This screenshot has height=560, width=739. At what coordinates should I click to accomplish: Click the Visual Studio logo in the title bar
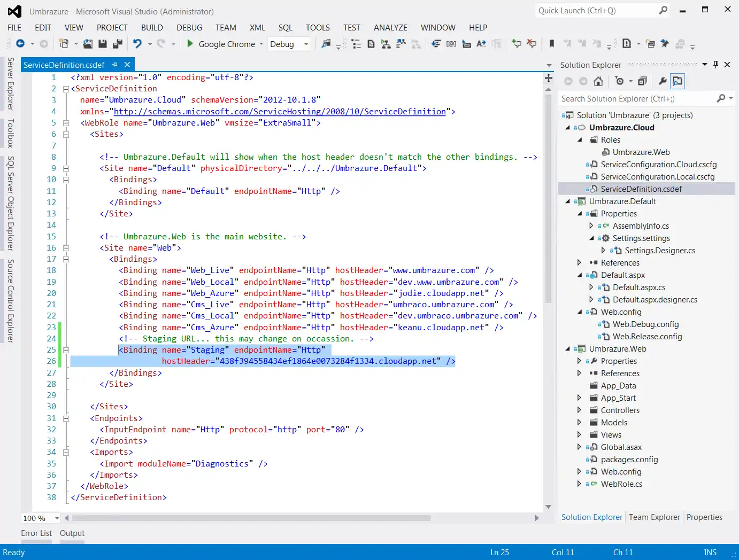click(x=14, y=11)
